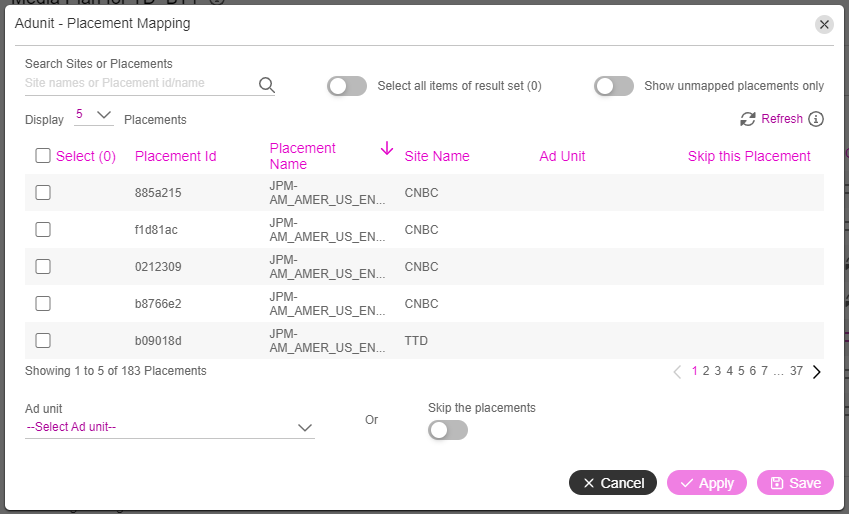
Task: Toggle Select all items of result set
Action: 347,86
